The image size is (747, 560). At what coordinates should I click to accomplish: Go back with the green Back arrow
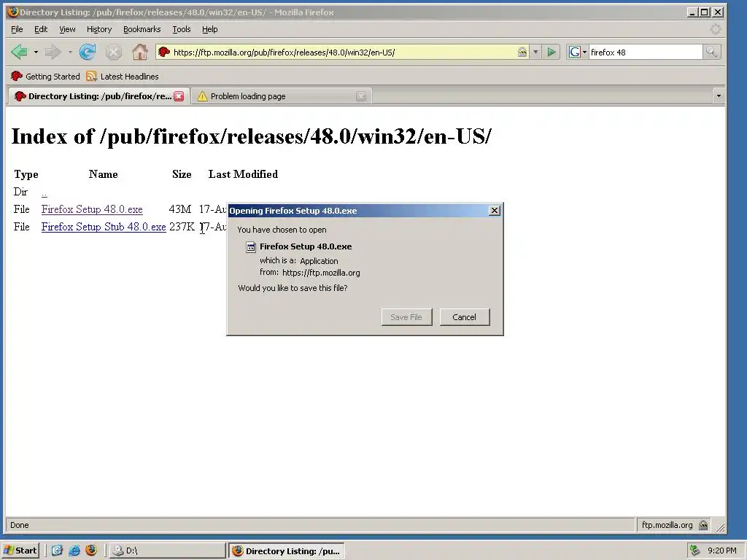pyautogui.click(x=19, y=52)
